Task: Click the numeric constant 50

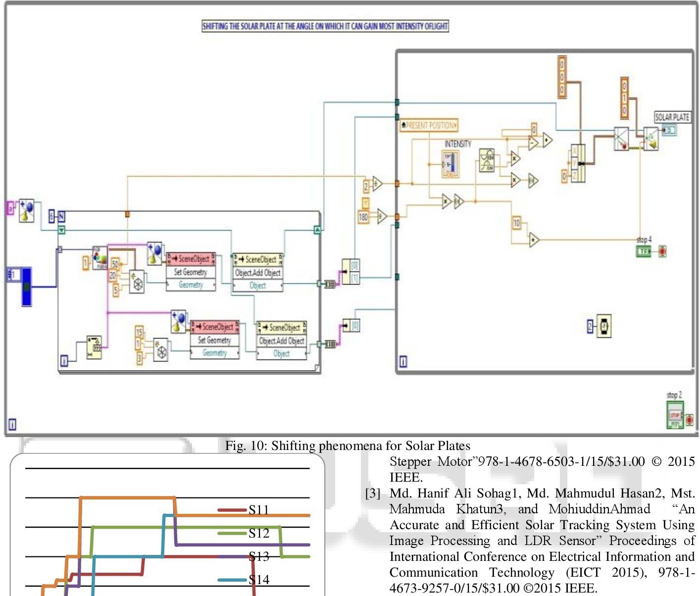Action: click(115, 264)
